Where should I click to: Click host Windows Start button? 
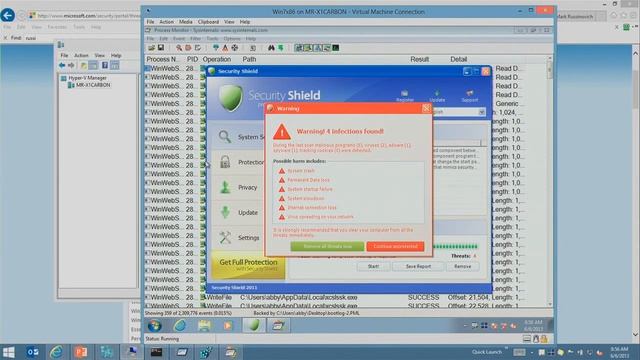9,352
